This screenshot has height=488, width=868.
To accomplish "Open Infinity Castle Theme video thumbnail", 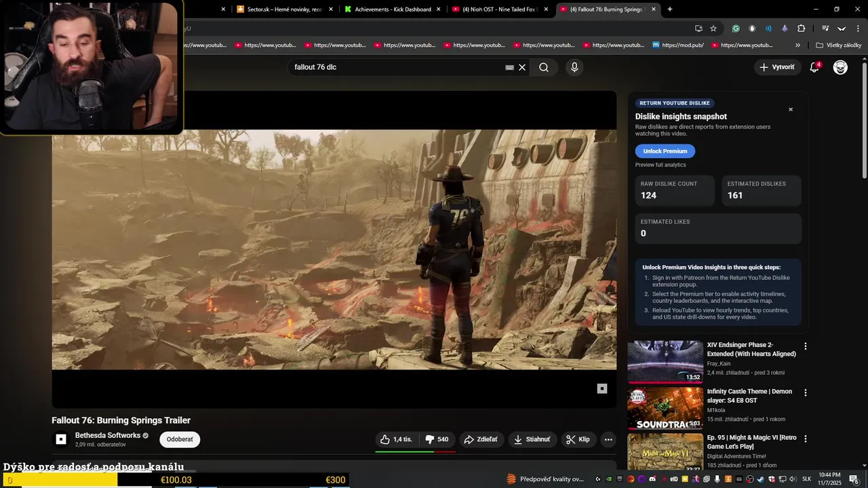I will click(x=665, y=408).
